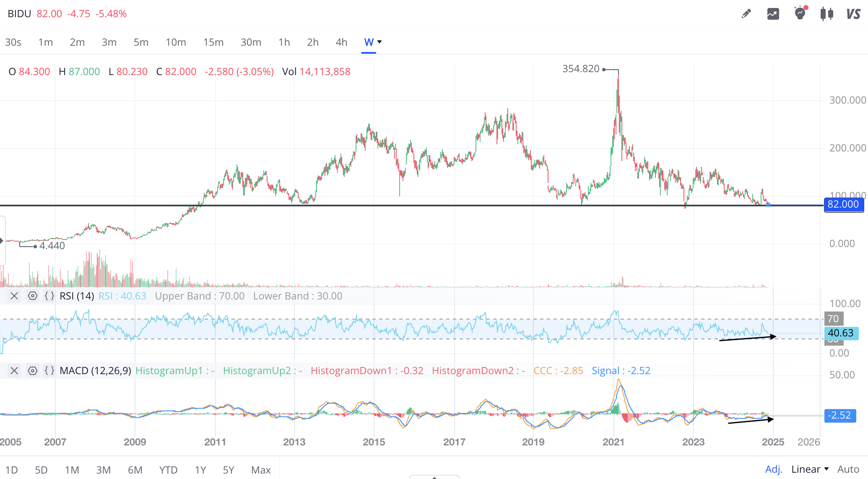Toggle RSI (14) indicator visibility
868x479 pixels.
pos(32,296)
